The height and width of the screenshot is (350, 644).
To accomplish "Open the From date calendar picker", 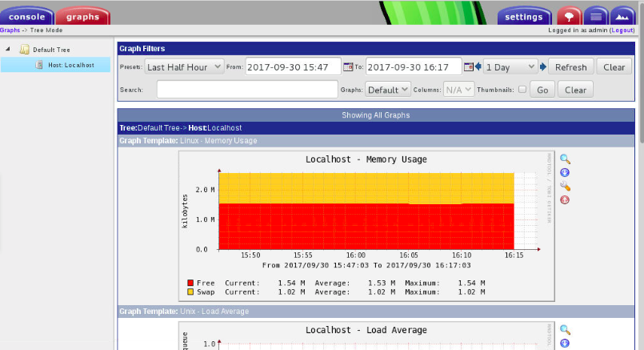I will pos(348,66).
